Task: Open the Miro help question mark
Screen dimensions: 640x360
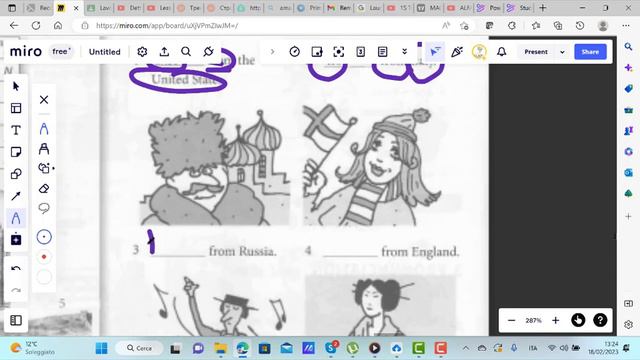Action: [x=600, y=320]
